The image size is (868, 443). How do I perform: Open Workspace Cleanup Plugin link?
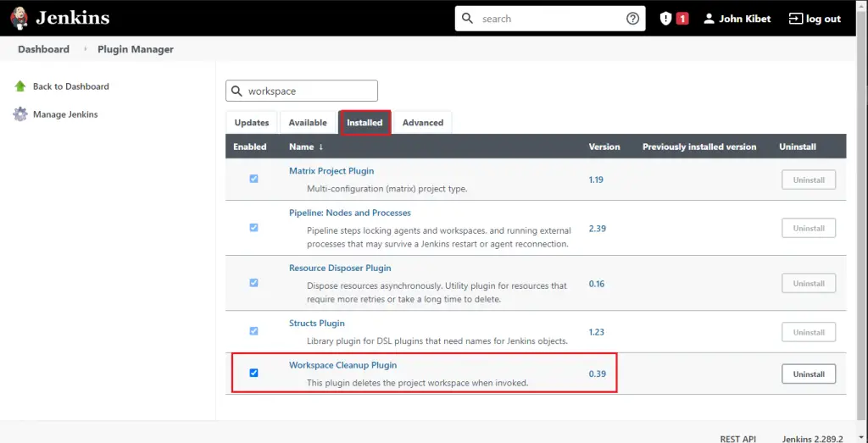click(x=342, y=365)
